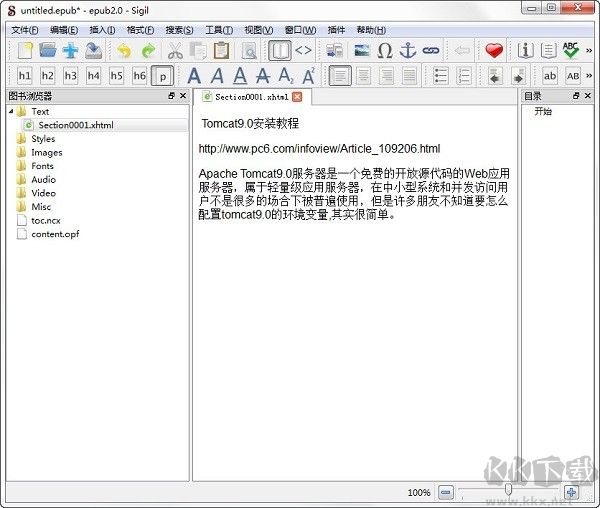The width and height of the screenshot is (600, 508).
Task: Switch to Code View with angle brackets
Action: 303,50
